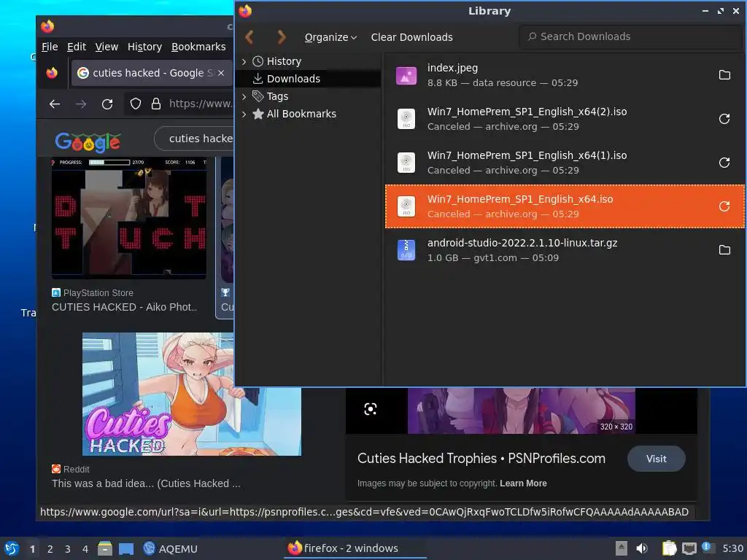Image resolution: width=747 pixels, height=560 pixels.
Task: Open the Edit menu in Firefox
Action: 76,47
